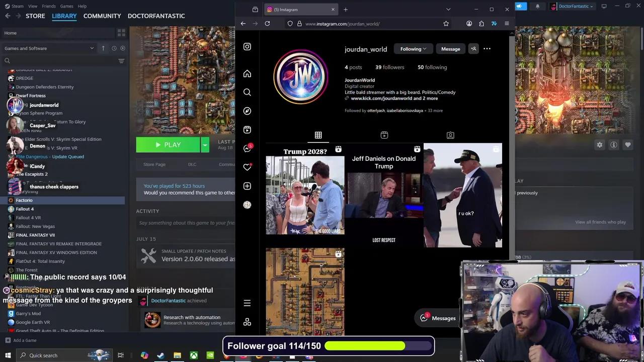Viewport: 644px width, 362px height.
Task: Open Trump 2028 post thumbnail
Action: [x=305, y=195]
